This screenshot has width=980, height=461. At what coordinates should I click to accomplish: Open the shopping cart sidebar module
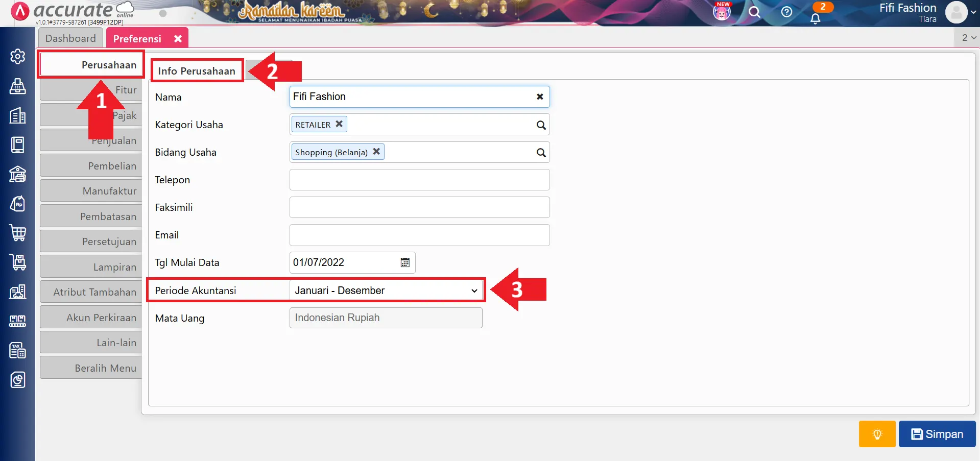click(18, 233)
